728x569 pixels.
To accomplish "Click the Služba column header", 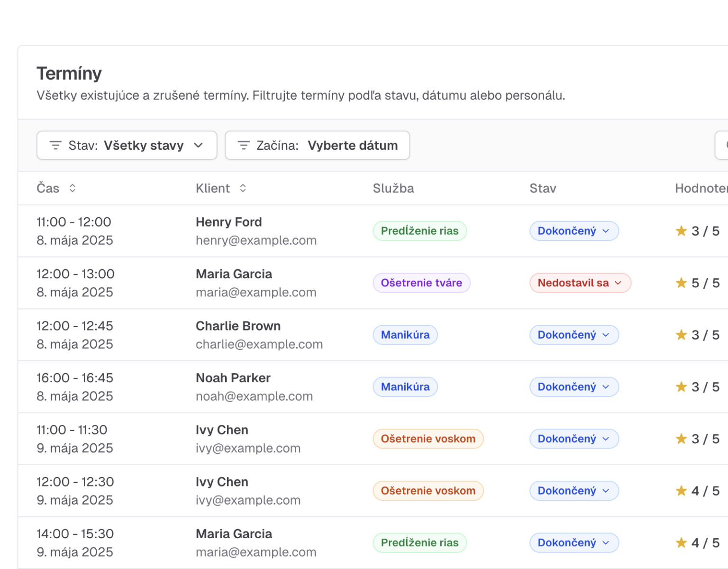I will 393,188.
